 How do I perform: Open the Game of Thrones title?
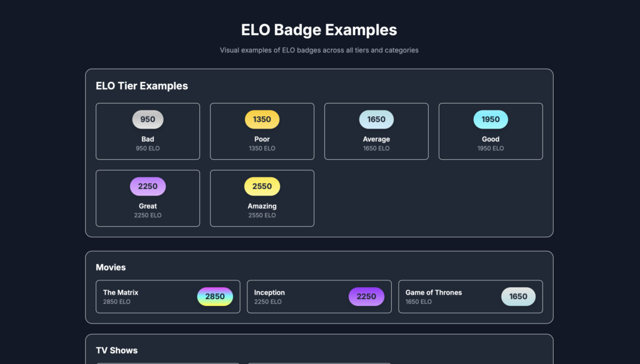[434, 292]
